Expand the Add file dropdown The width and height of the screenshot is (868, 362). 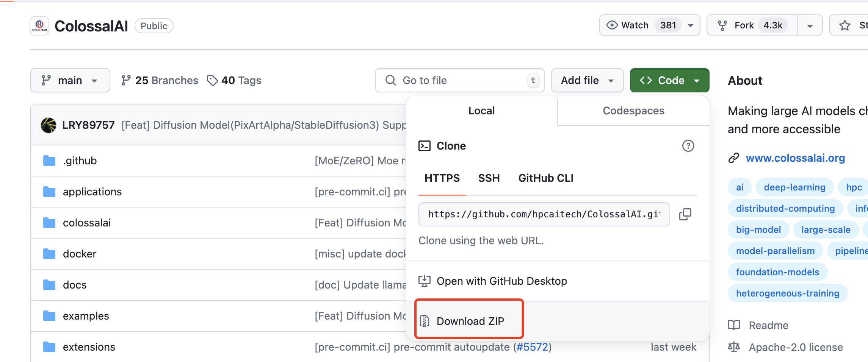[587, 80]
